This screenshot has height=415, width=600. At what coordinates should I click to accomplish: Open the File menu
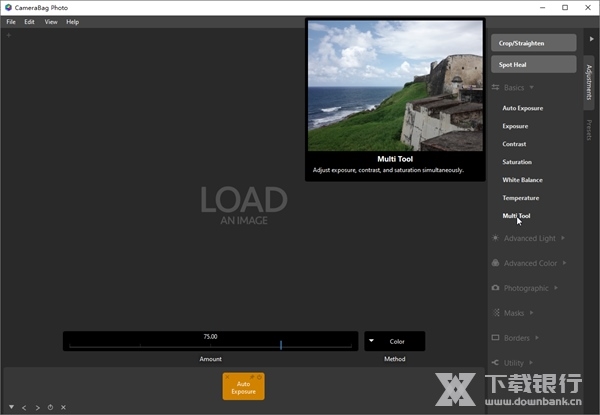(x=11, y=21)
